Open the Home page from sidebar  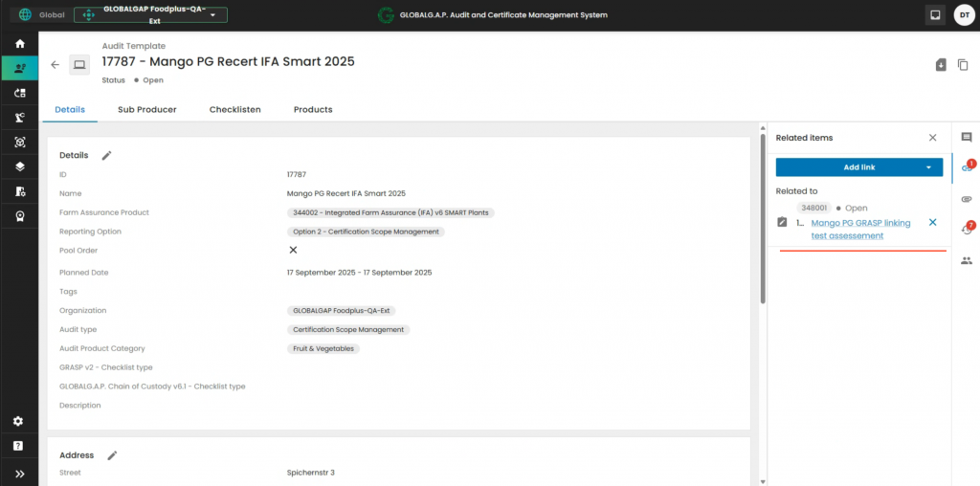click(19, 44)
